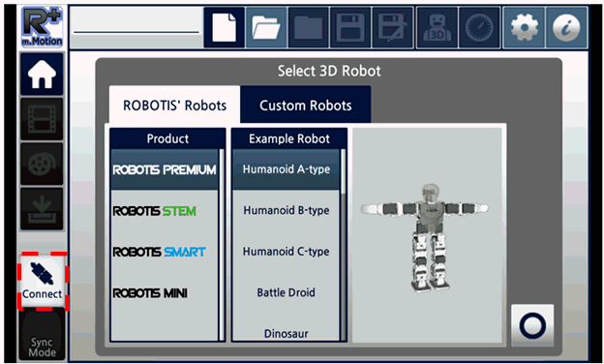Click the gauge dial toolbar icon

[479, 27]
